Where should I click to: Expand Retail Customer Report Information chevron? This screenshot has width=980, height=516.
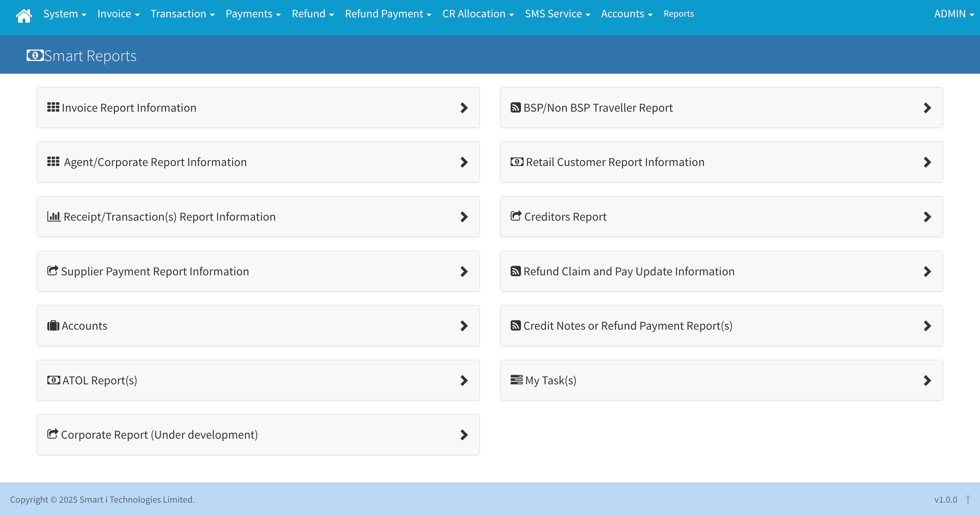click(x=927, y=162)
